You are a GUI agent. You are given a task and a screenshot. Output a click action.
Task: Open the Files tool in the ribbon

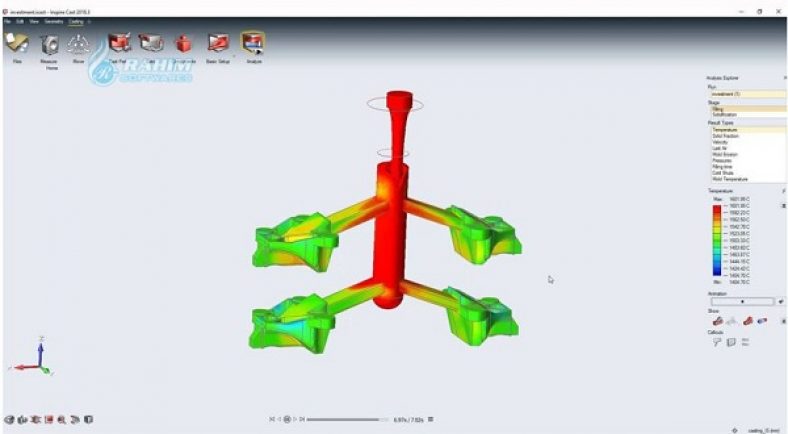[x=16, y=44]
